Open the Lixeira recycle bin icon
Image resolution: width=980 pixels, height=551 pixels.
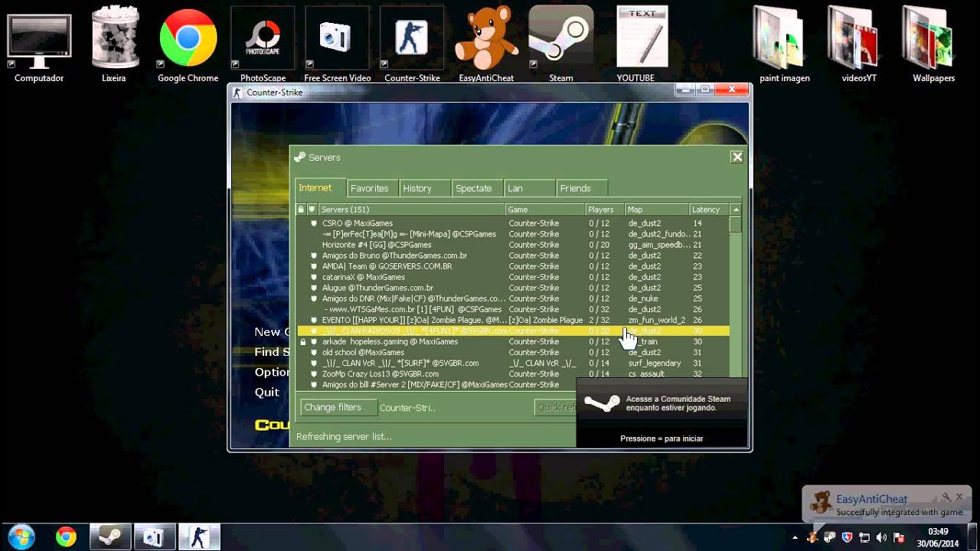click(113, 44)
